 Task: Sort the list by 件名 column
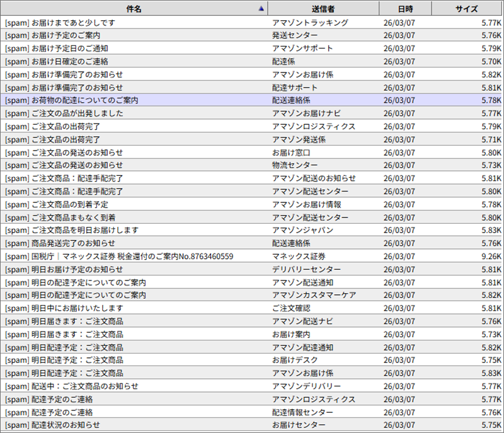click(x=134, y=9)
